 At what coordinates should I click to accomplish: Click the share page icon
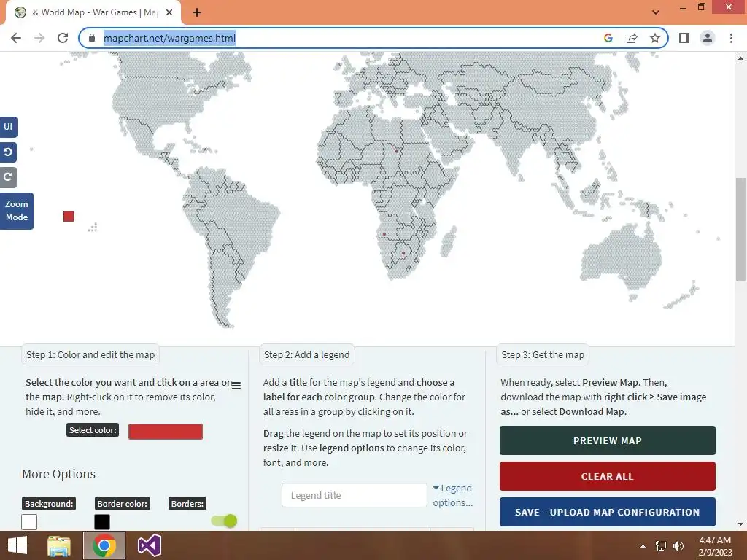tap(632, 38)
